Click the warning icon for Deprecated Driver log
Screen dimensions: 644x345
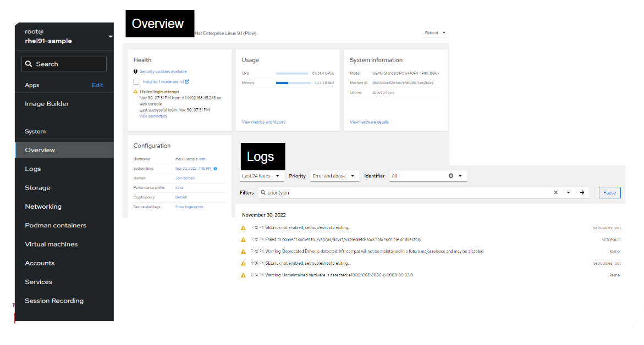pos(243,252)
